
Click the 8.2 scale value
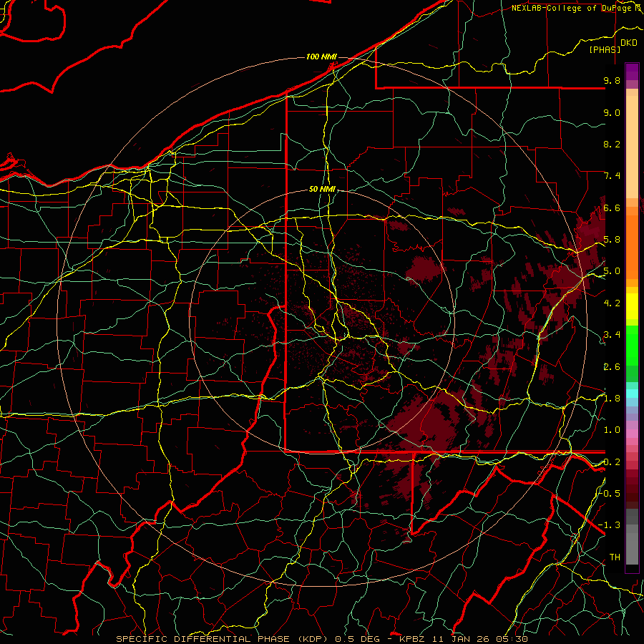(x=612, y=144)
